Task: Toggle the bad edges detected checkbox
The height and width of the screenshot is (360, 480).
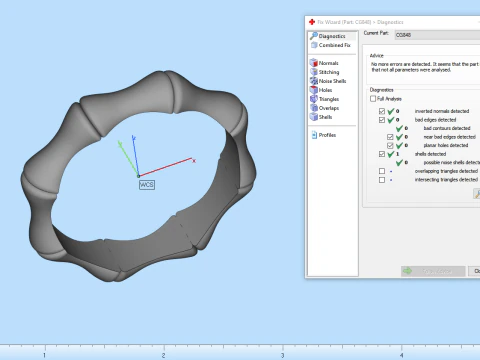Action: click(382, 120)
